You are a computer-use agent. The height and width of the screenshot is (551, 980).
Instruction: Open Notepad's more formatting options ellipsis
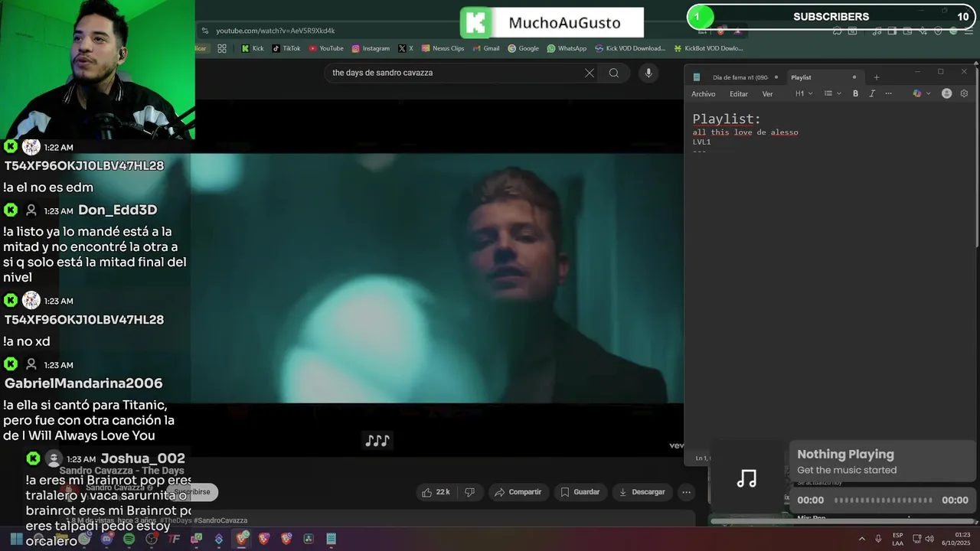click(888, 93)
